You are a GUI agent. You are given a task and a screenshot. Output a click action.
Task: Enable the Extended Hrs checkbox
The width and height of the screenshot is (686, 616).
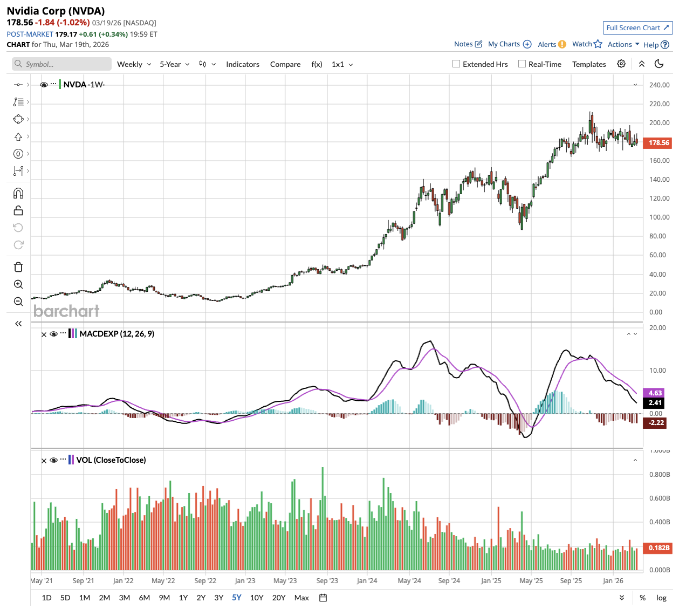pyautogui.click(x=456, y=64)
